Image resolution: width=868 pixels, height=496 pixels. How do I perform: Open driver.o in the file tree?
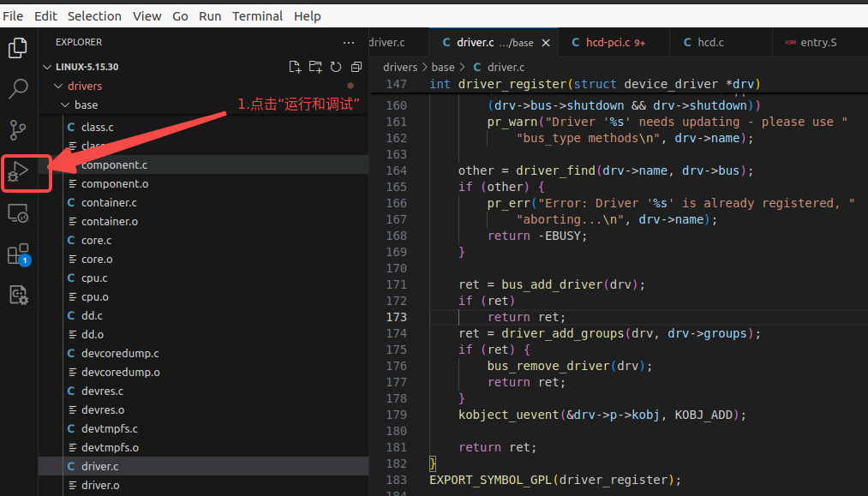pyautogui.click(x=203, y=484)
